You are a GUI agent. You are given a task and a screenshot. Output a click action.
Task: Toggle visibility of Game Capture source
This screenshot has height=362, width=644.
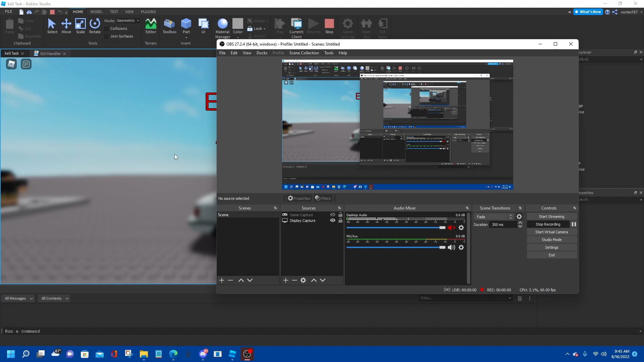(x=332, y=215)
